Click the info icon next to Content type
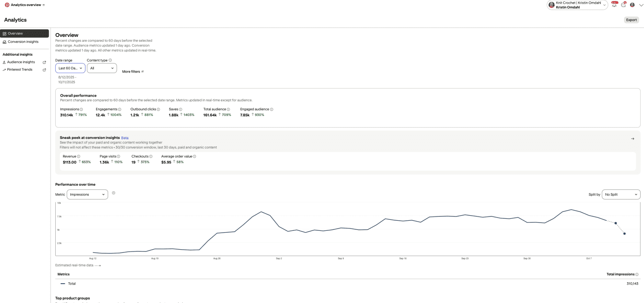Viewport: 644px width, 303px height. pyautogui.click(x=110, y=60)
